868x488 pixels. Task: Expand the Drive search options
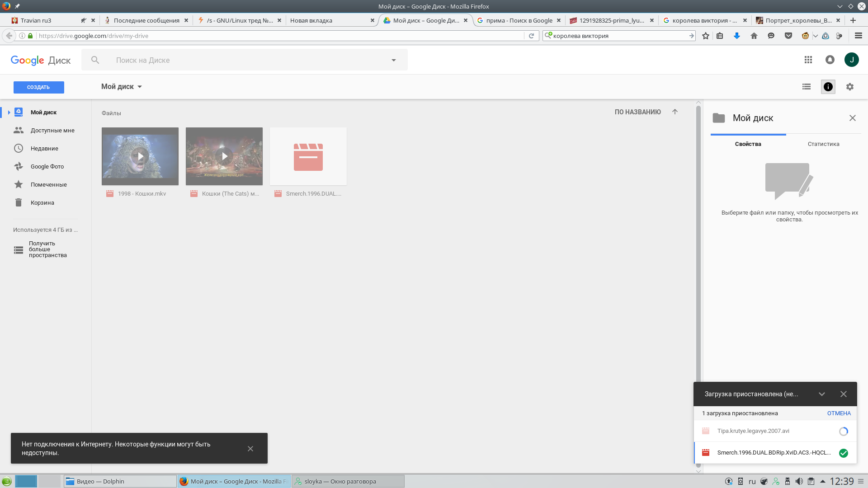[394, 60]
